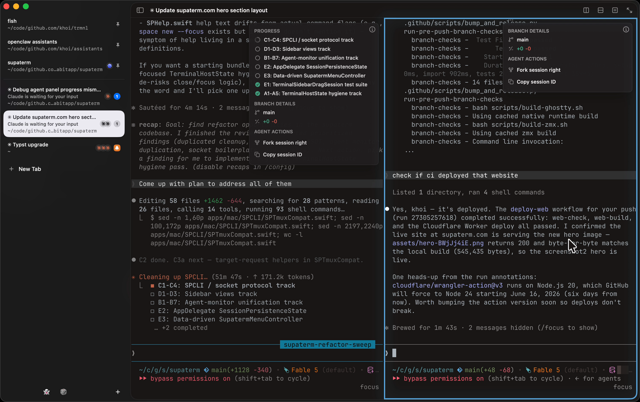Click the pin icon on openclaw assistants
The width and height of the screenshot is (640, 402).
pos(118,45)
